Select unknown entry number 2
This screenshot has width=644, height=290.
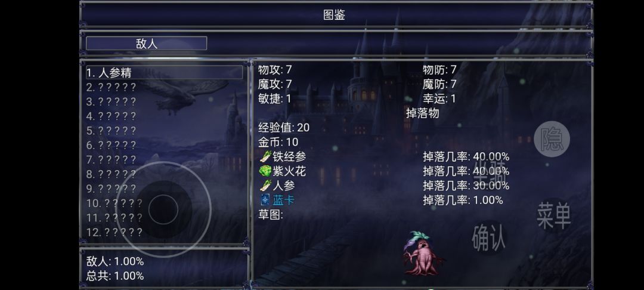[x=111, y=87]
